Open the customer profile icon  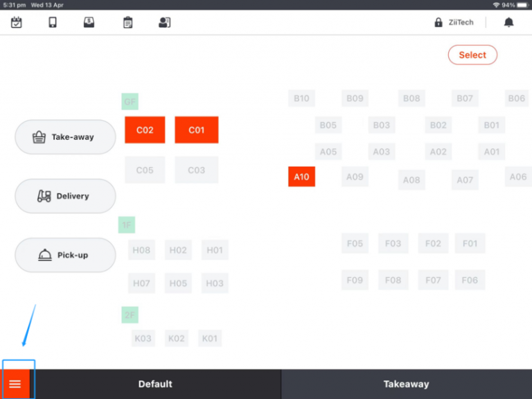tap(164, 22)
